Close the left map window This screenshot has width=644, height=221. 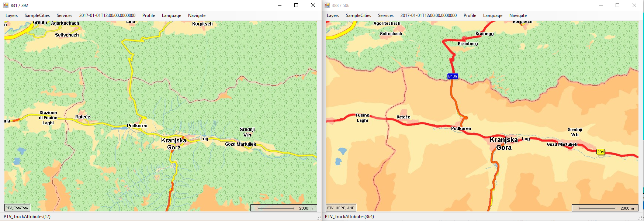313,5
